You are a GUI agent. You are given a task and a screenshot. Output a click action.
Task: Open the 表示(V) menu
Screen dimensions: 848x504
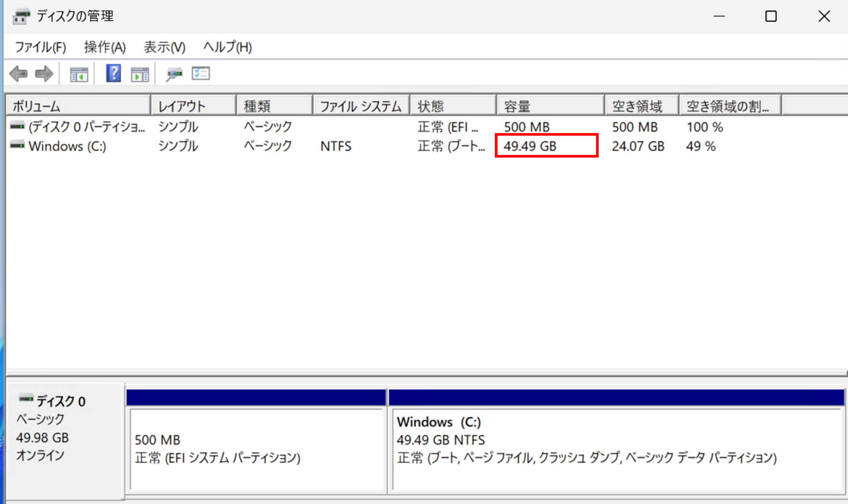(x=163, y=47)
